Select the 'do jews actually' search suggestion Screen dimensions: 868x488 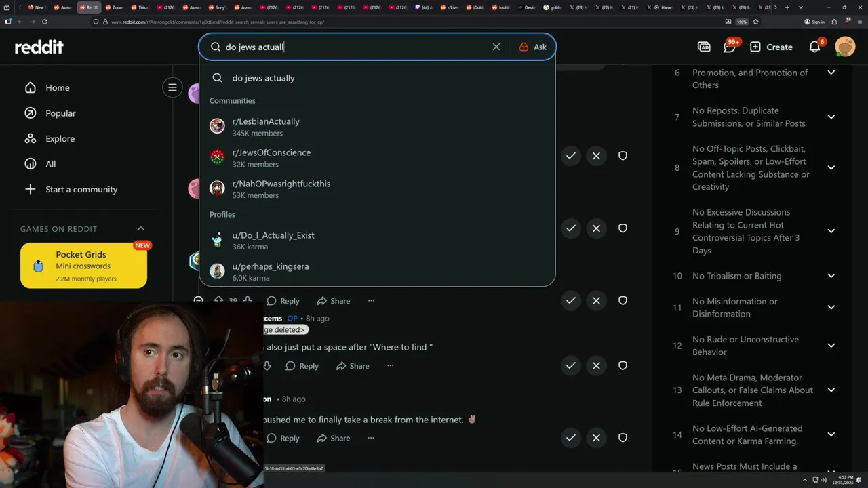(x=377, y=78)
